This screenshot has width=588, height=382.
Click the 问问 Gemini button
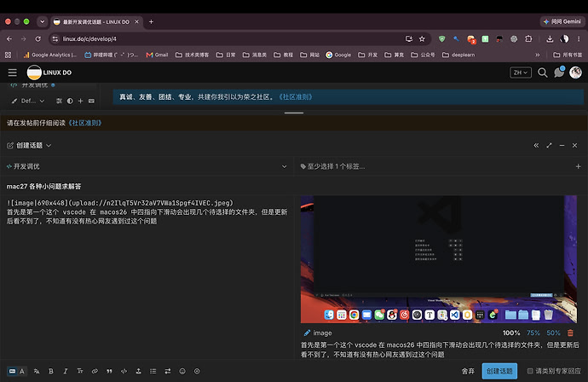click(562, 22)
